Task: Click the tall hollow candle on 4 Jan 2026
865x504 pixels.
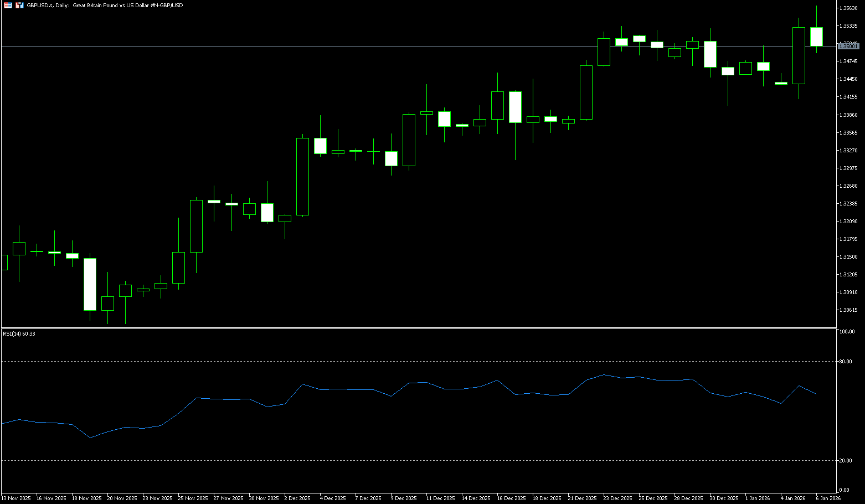Action: point(799,55)
